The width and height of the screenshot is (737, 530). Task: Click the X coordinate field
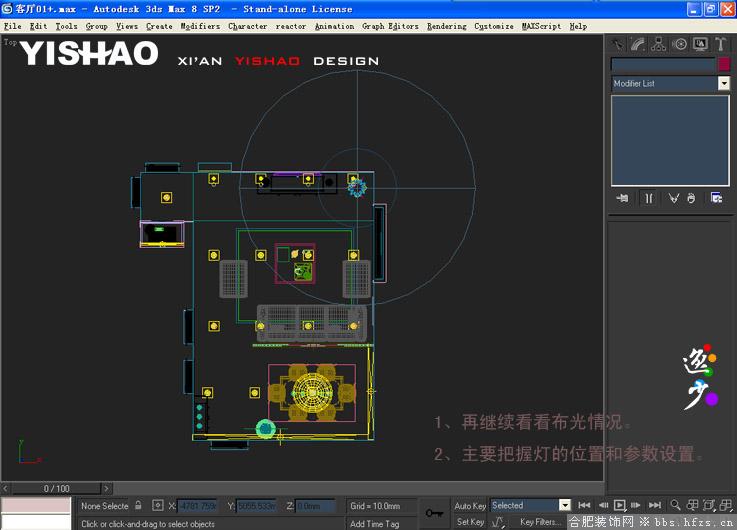pyautogui.click(x=197, y=506)
